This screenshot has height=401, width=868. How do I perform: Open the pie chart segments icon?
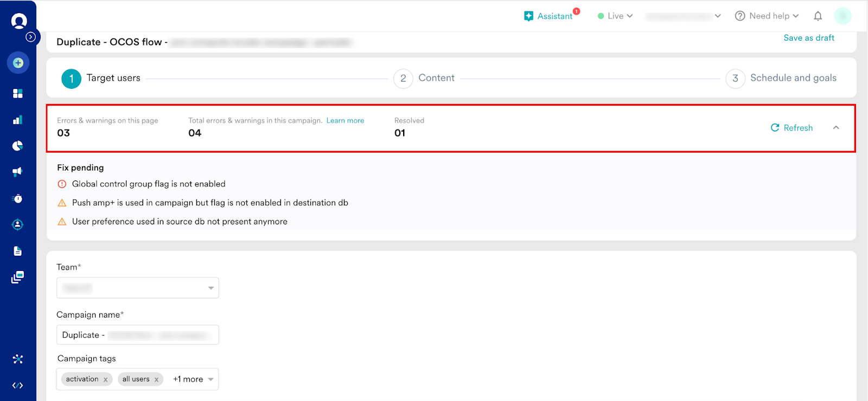(x=18, y=146)
